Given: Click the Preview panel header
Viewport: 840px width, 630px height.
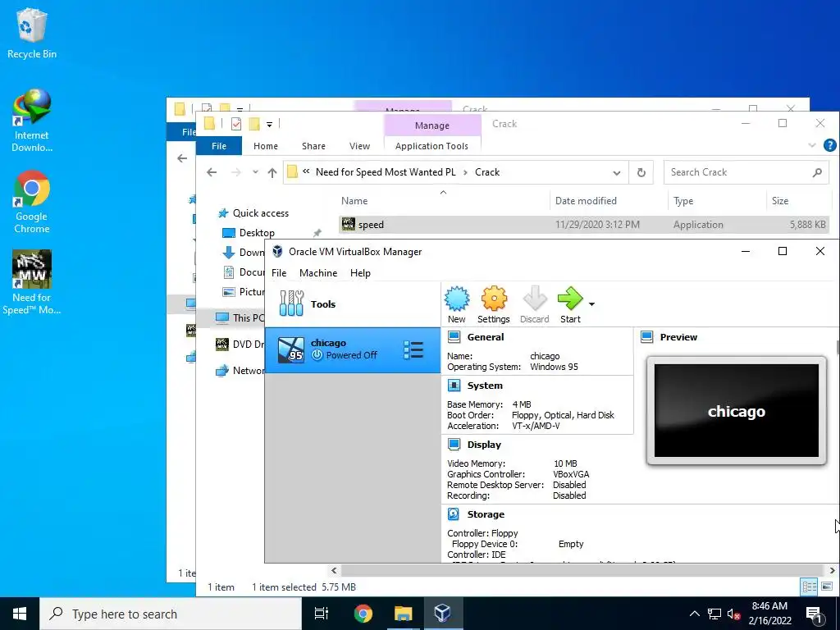Looking at the screenshot, I should (678, 337).
